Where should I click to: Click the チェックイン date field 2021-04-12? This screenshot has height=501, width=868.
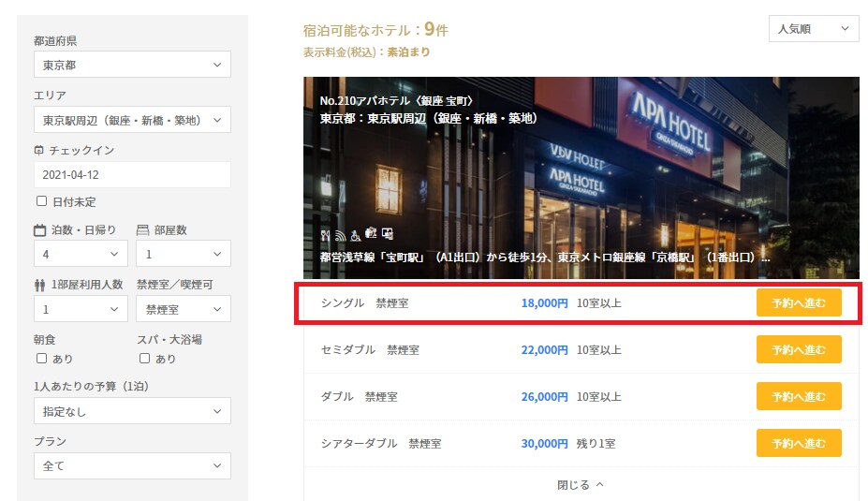point(132,175)
